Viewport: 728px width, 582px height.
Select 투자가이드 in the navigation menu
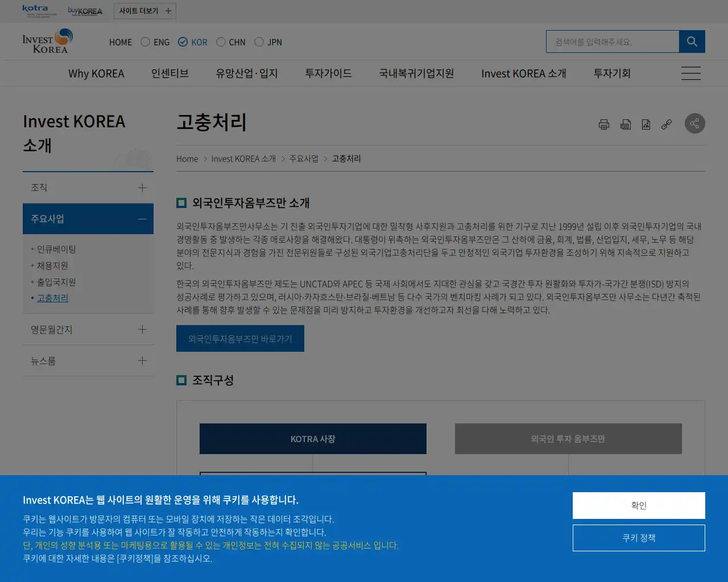tap(328, 73)
